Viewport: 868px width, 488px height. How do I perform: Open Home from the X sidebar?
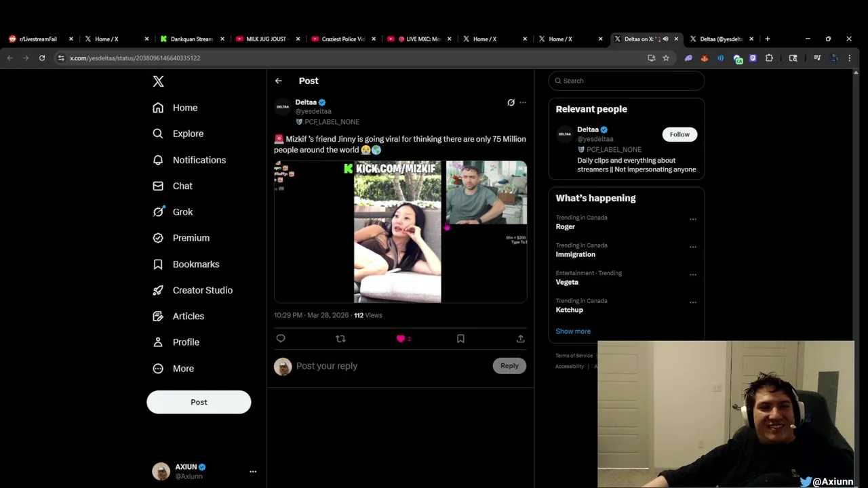click(176, 108)
